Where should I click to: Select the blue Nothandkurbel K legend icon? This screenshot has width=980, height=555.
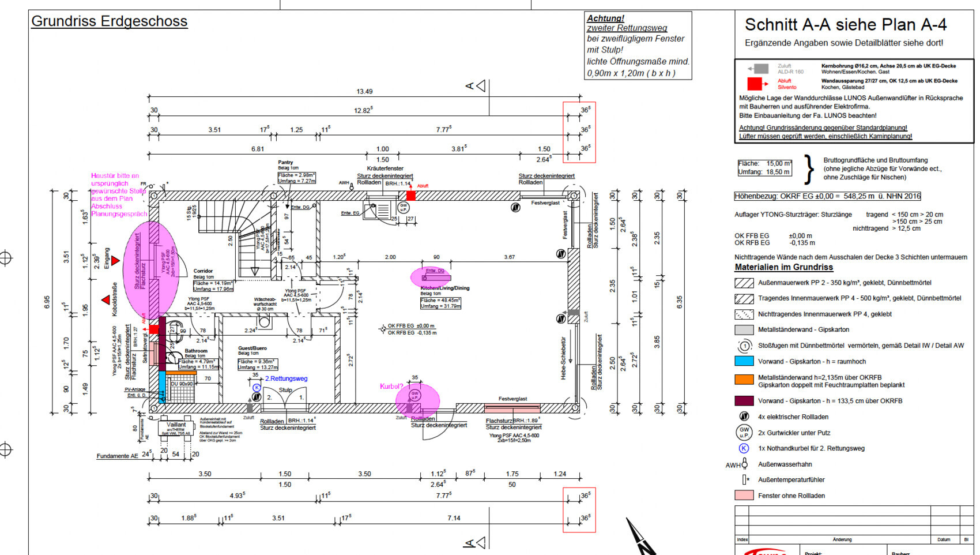pos(744,448)
